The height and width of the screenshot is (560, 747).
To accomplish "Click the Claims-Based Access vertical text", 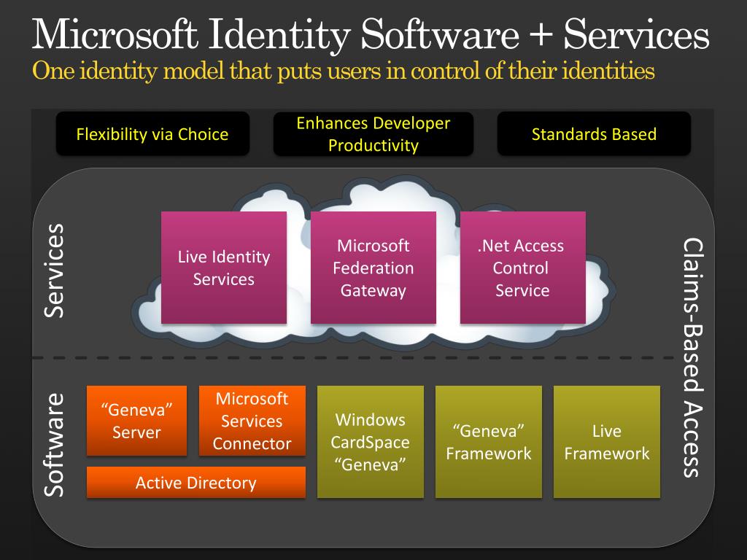I will [x=693, y=357].
